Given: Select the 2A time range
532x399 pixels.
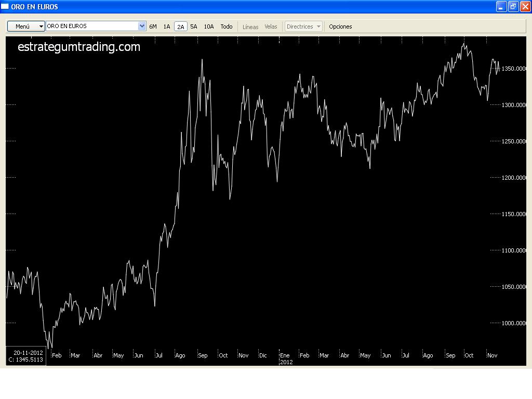Looking at the screenshot, I should 180,26.
